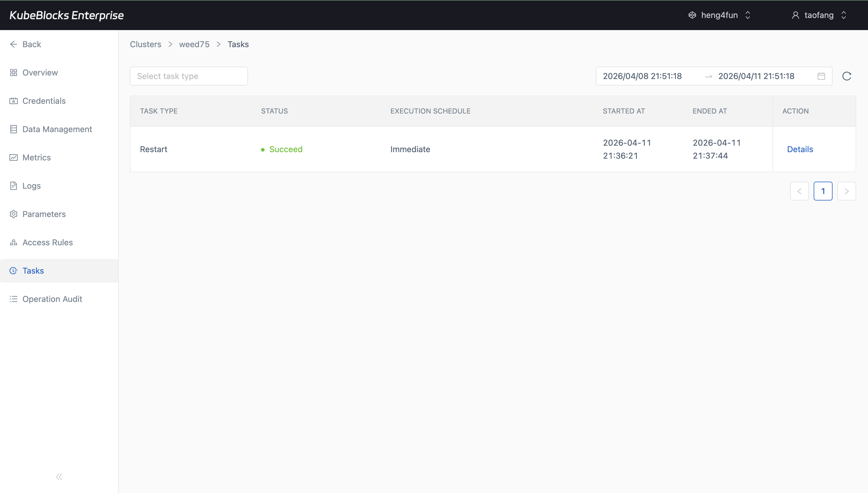Screen dimensions: 868x493
Task: Open the Overview section icon
Action: click(14, 73)
